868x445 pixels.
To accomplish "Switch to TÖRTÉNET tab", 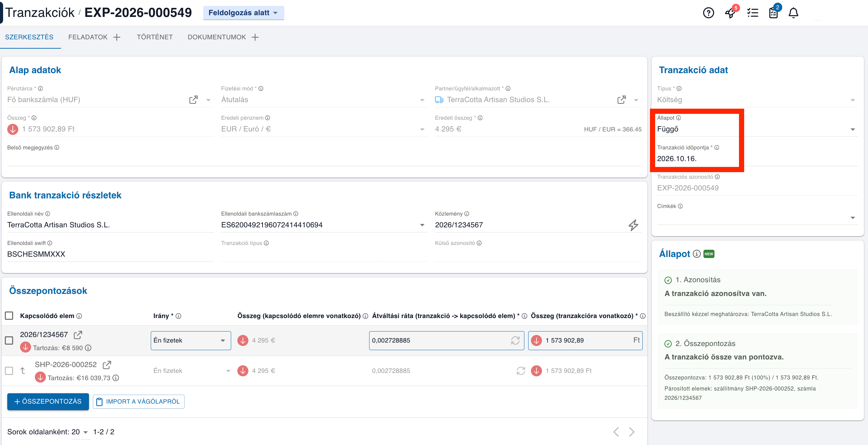I will click(155, 37).
